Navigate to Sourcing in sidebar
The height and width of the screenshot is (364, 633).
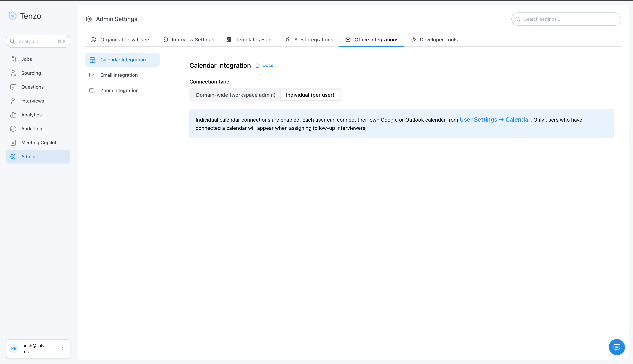click(x=38, y=73)
